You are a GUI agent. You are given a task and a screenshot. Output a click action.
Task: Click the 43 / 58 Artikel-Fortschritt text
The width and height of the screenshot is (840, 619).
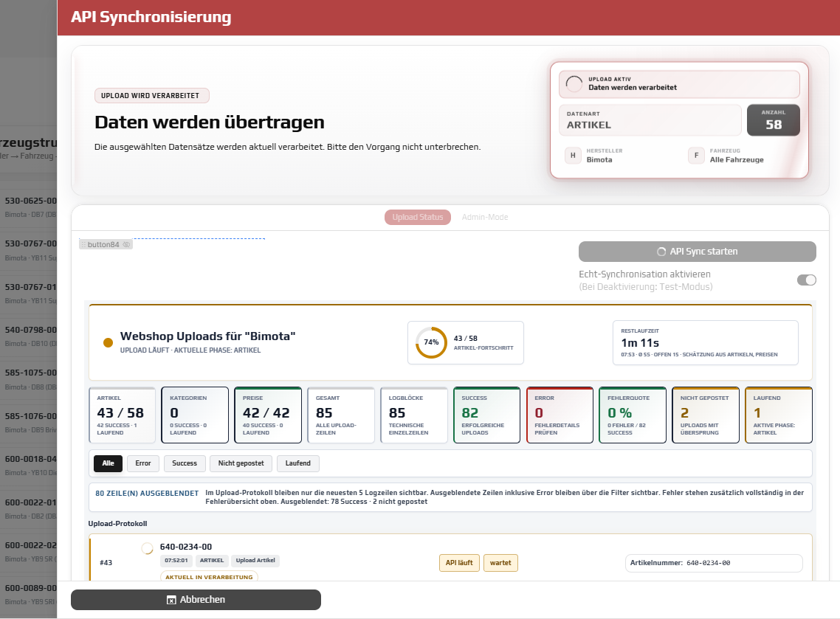(x=483, y=342)
